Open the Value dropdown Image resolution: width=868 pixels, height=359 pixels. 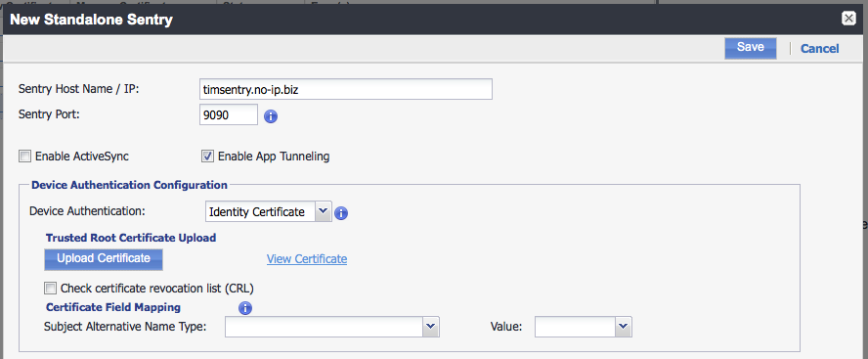coord(624,327)
